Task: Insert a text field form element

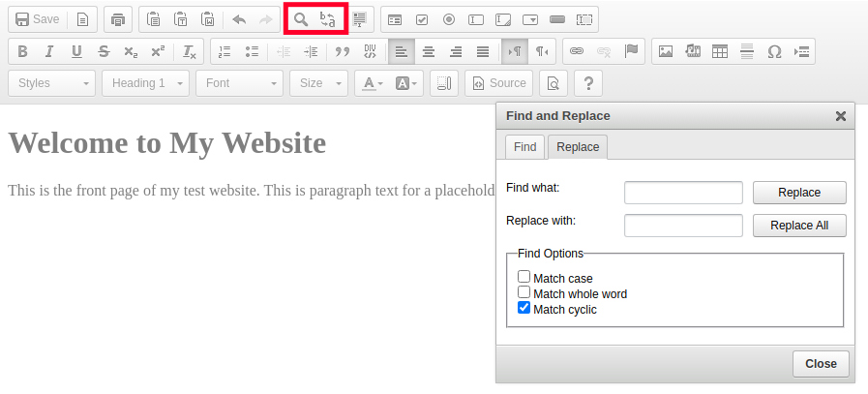Action: 476,19
